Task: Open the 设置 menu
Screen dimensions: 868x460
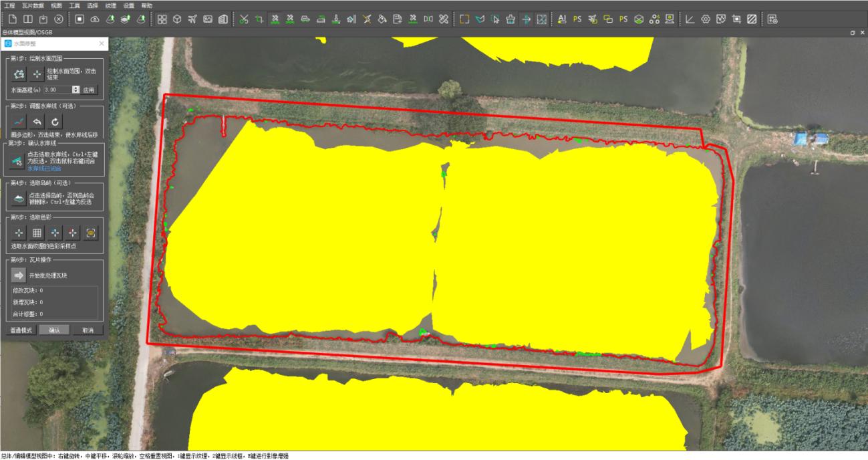Action: (128, 5)
